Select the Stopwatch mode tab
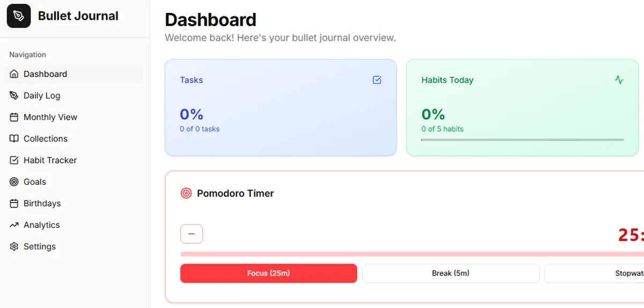This screenshot has width=644, height=308. (595, 273)
